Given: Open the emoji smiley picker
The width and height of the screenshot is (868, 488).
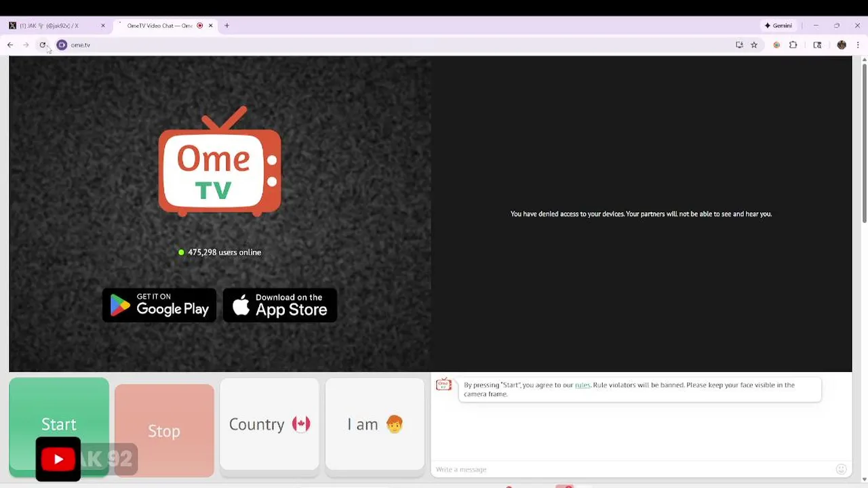Looking at the screenshot, I should [x=842, y=469].
